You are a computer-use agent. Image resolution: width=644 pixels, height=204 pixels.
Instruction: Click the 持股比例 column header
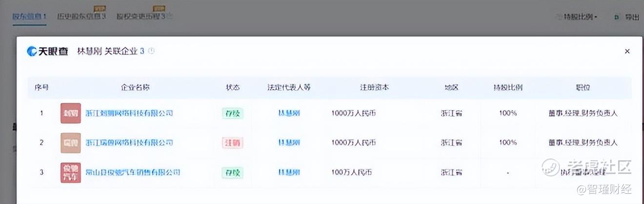[508, 88]
